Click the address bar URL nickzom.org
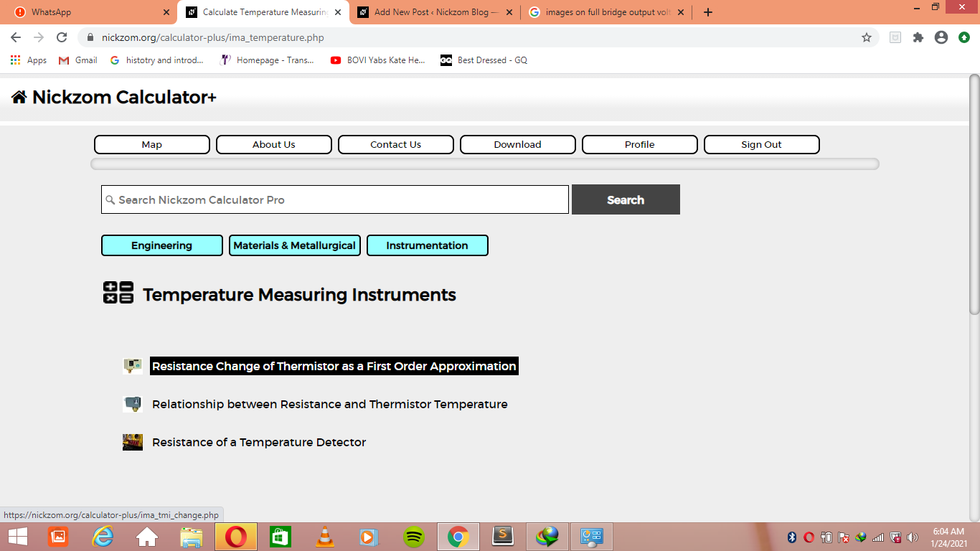This screenshot has height=551, width=980. [x=213, y=37]
